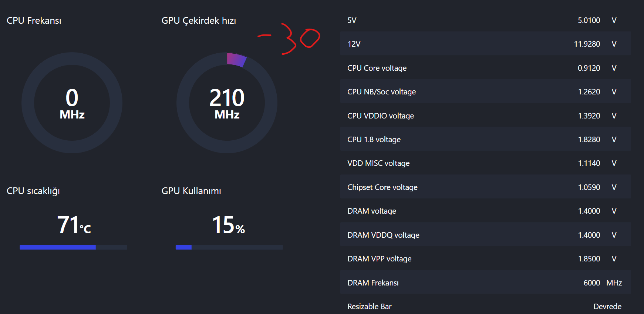Select the Chipset Core voltage row
Viewport: 644px width, 314px height.
click(x=485, y=187)
